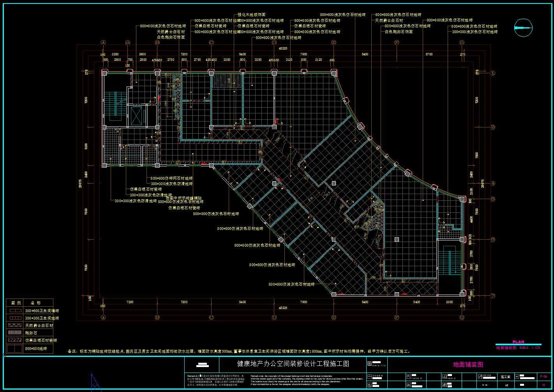Select the elevator shaft symbol in plan
Image resolution: width=554 pixels, height=392 pixels.
coord(137,116)
